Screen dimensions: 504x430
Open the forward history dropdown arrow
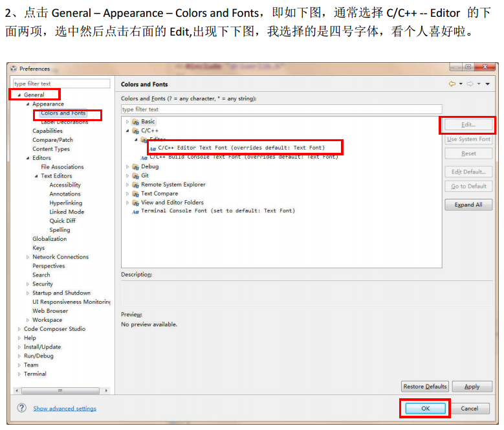coord(479,84)
